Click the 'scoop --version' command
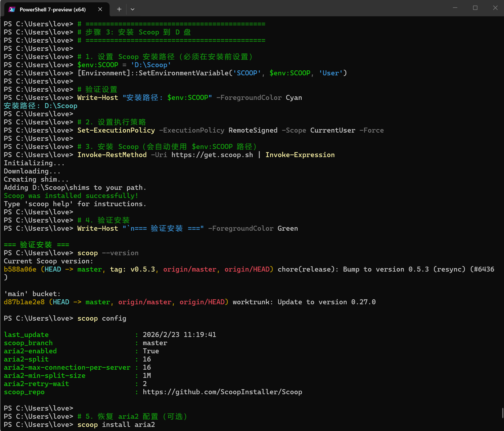The image size is (504, 431). click(108, 253)
